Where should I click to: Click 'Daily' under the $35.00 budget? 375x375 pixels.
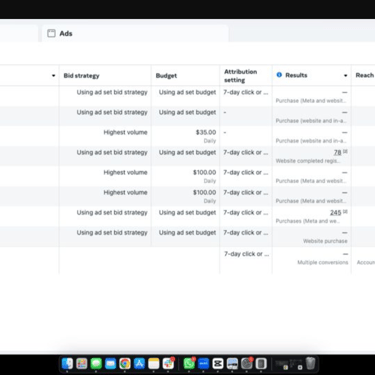coord(210,141)
